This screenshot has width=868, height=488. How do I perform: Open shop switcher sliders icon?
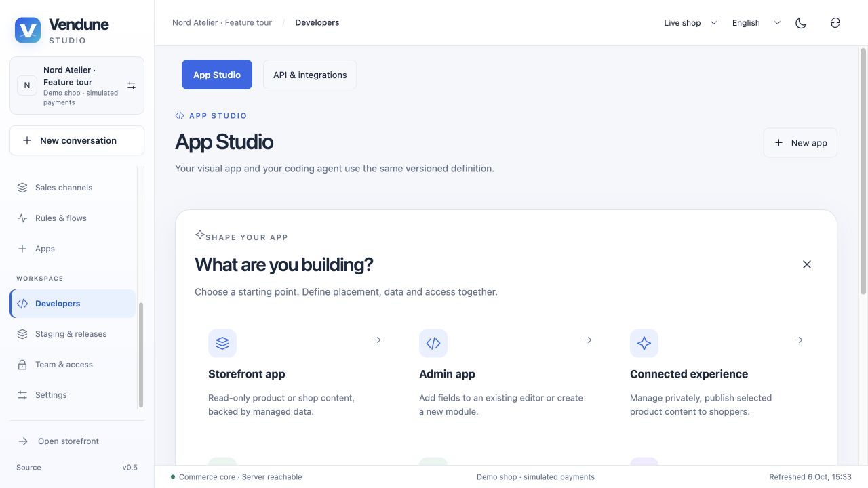pyautogui.click(x=132, y=85)
